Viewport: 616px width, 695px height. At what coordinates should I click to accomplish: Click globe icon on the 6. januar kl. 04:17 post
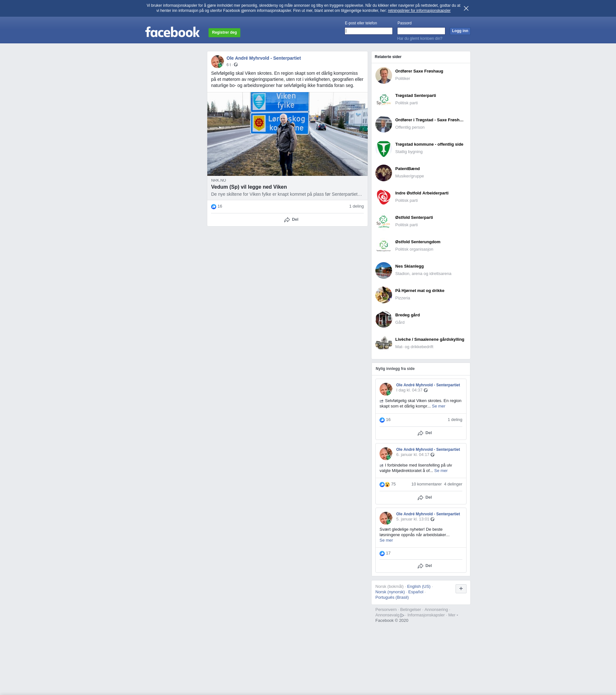coord(432,455)
